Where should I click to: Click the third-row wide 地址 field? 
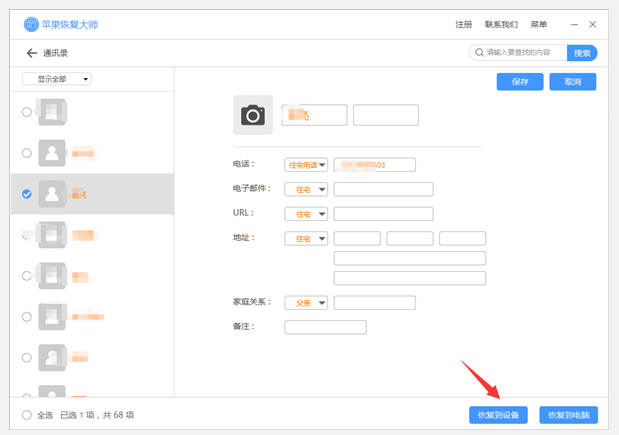(x=410, y=278)
